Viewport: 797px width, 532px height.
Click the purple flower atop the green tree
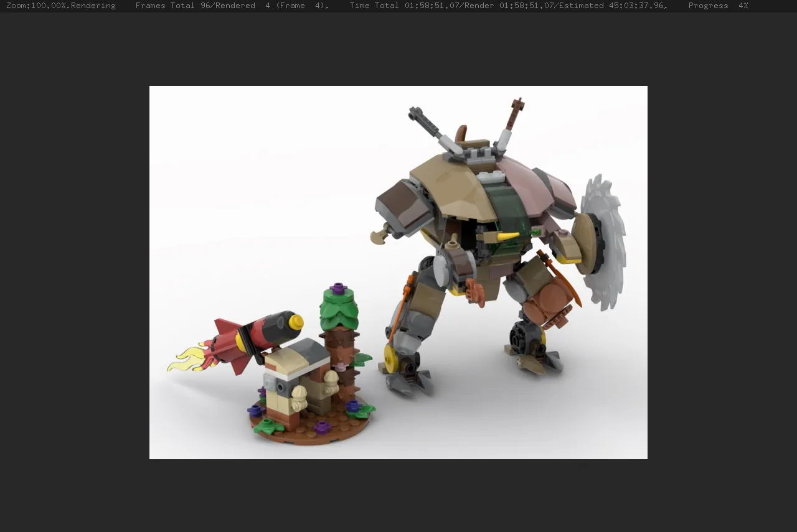point(338,288)
